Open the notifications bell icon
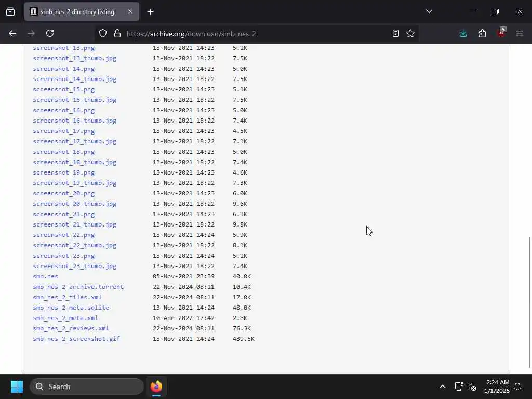The image size is (532, 399). pos(518,387)
